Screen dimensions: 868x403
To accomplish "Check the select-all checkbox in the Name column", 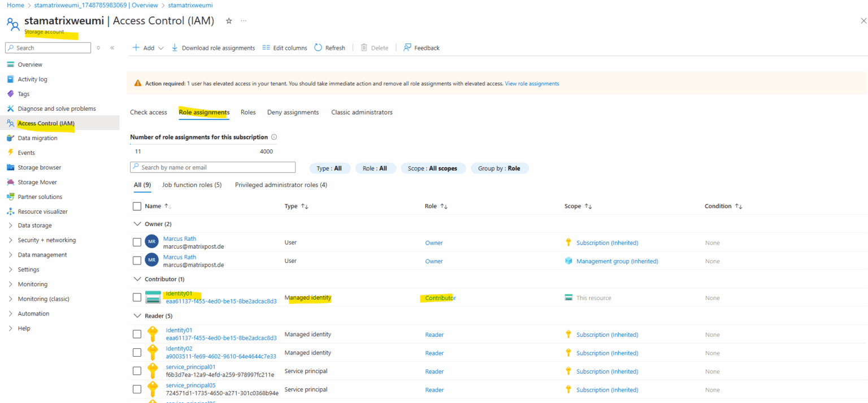I will [x=137, y=206].
